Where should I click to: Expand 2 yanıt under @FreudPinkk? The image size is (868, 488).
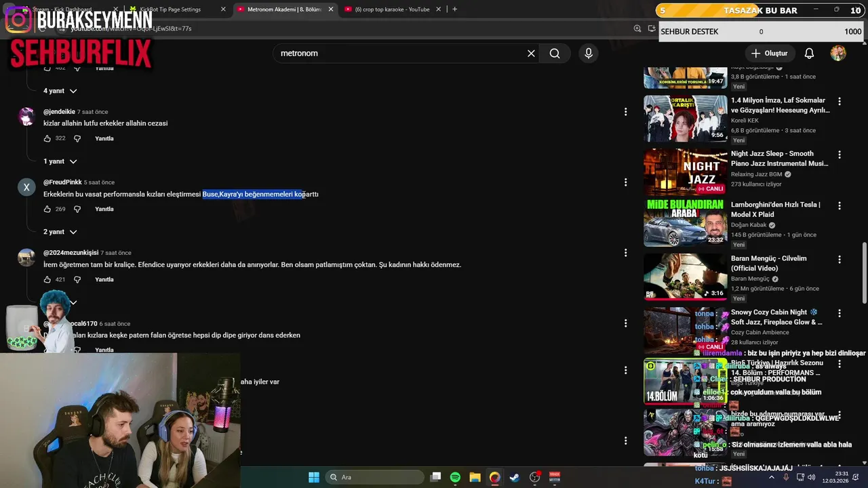pyautogui.click(x=60, y=232)
